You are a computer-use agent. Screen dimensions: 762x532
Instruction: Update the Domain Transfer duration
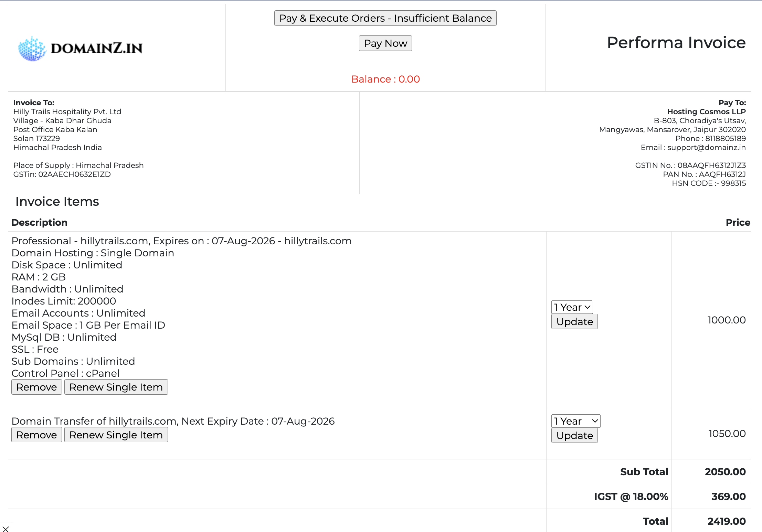tap(574, 436)
